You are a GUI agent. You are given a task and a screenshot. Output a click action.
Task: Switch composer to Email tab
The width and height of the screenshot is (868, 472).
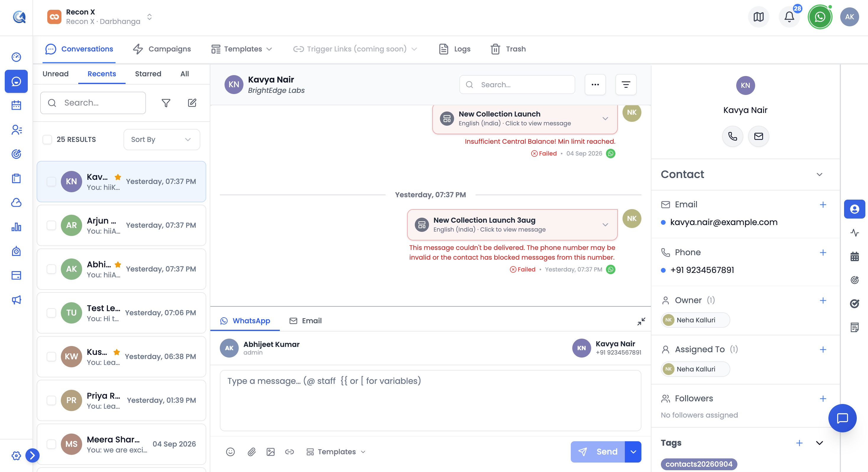click(305, 321)
